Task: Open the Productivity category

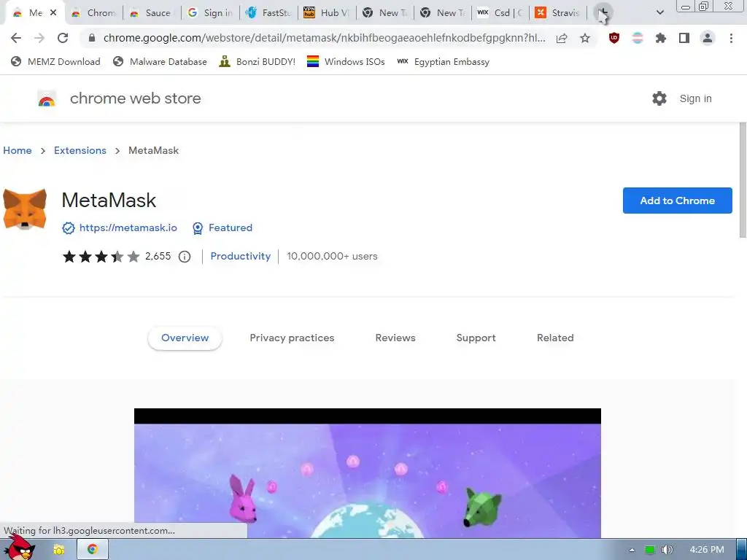Action: point(241,256)
